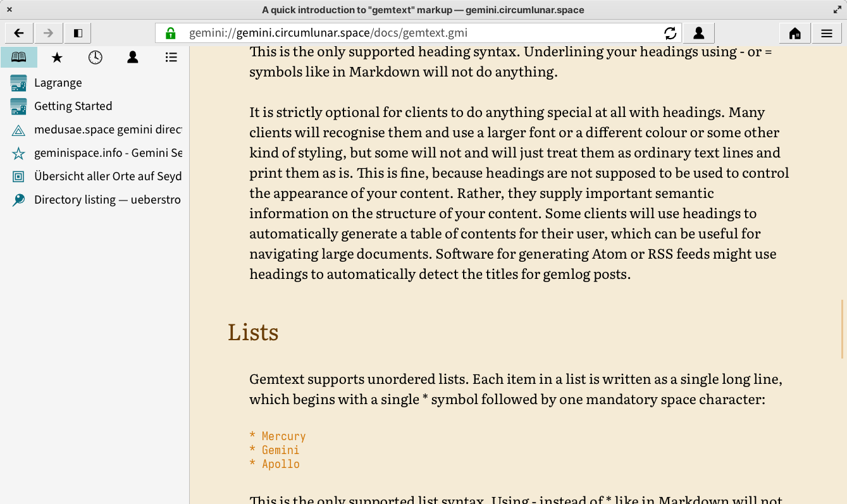
Task: Go back with the left arrow button
Action: [19, 33]
